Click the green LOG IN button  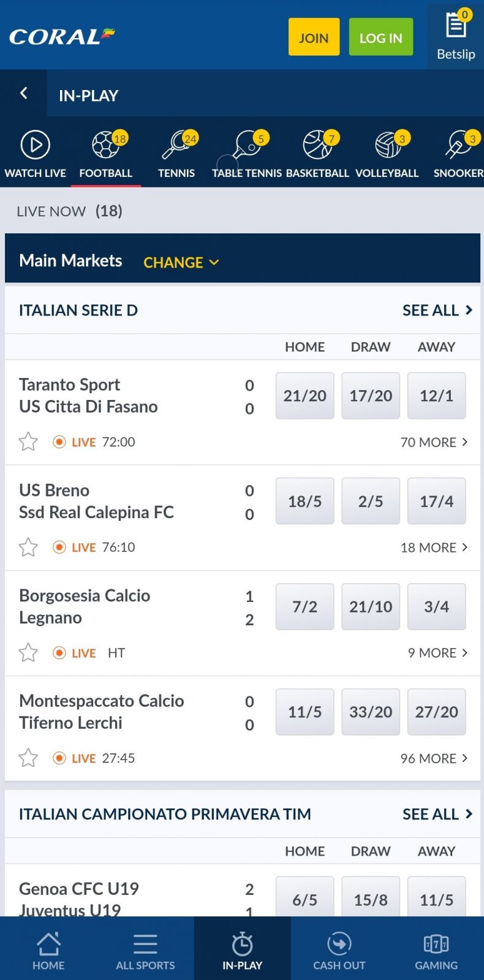381,37
